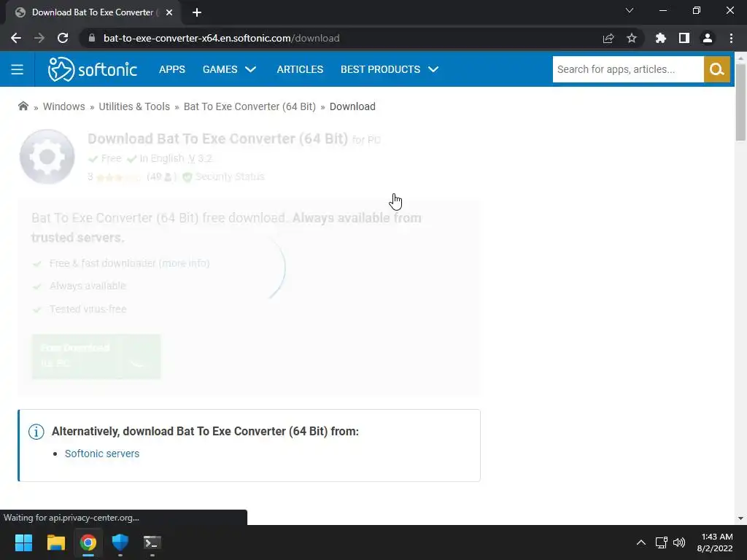Expand the BEST PRODUCTS dropdown
Image resolution: width=747 pixels, height=560 pixels.
390,69
